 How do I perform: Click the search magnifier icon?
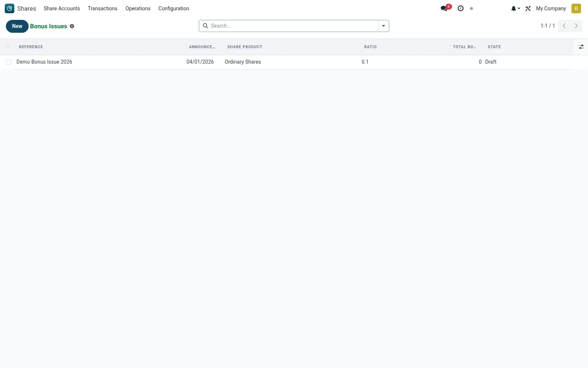tap(205, 26)
